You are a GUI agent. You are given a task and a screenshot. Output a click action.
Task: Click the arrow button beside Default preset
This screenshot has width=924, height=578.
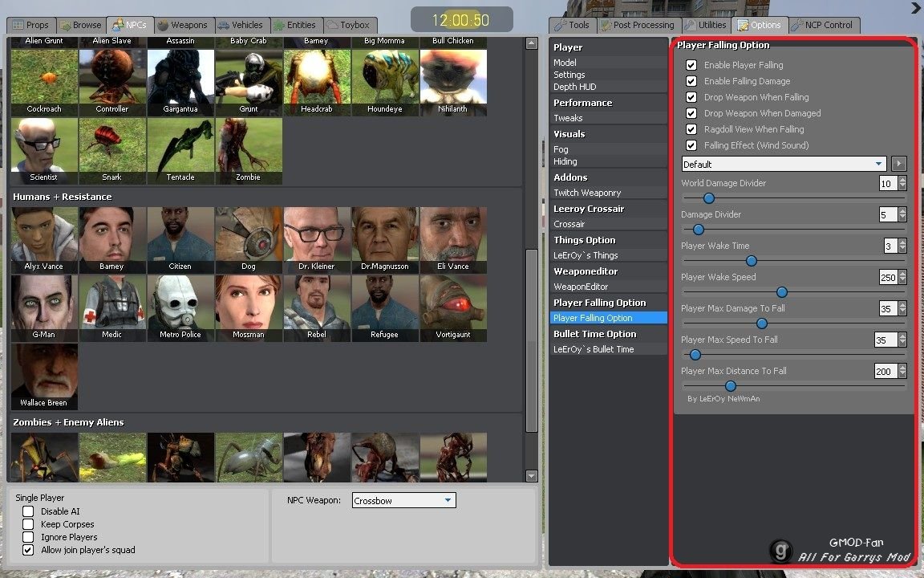click(x=898, y=164)
